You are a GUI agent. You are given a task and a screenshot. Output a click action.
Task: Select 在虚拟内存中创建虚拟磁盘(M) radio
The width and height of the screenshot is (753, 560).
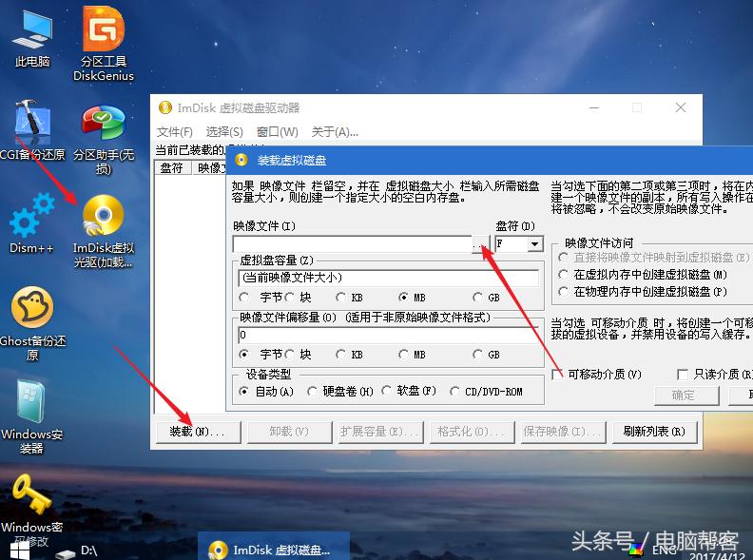[x=563, y=275]
